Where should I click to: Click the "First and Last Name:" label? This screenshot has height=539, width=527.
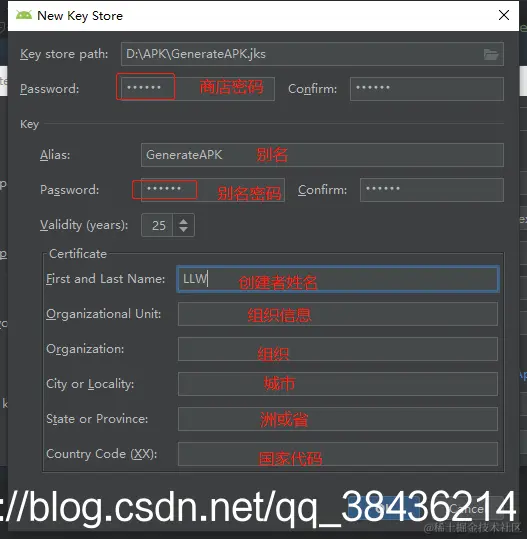click(106, 279)
